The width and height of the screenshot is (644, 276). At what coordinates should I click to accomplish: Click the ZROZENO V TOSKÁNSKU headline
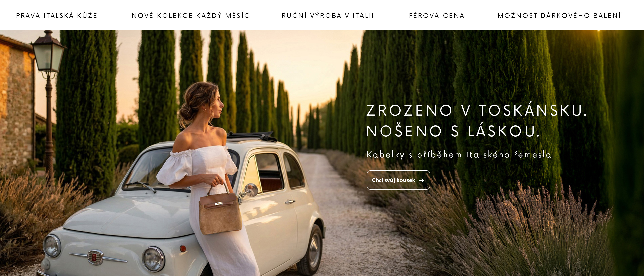pyautogui.click(x=477, y=110)
